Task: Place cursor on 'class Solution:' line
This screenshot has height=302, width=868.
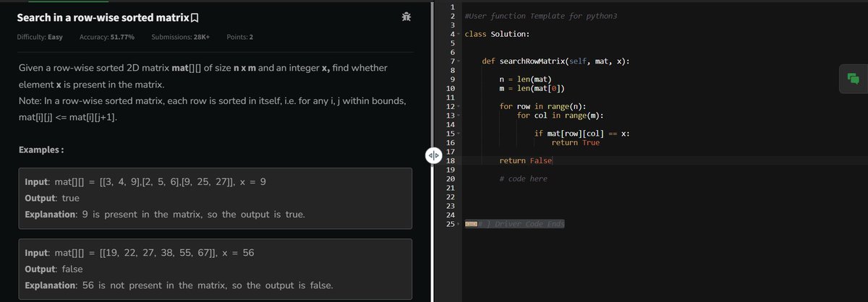Action: [x=496, y=34]
